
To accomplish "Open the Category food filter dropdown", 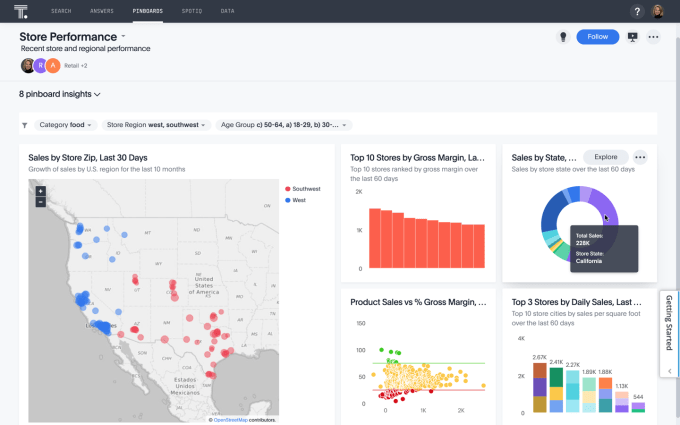I will 66,125.
